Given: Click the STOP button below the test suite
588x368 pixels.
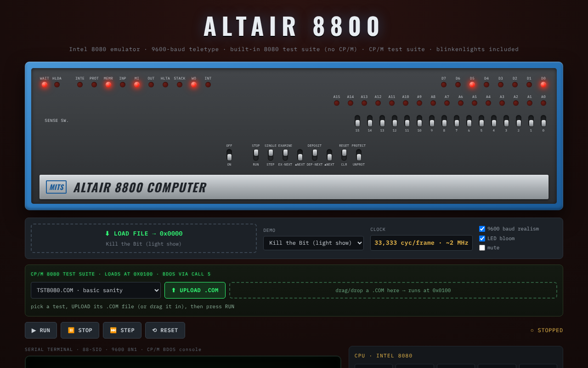Looking at the screenshot, I should click(x=80, y=330).
